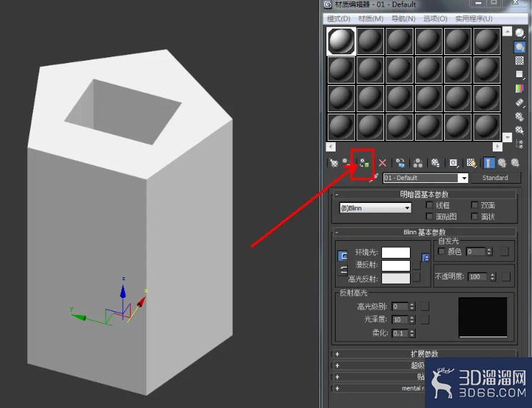Click Sample UV Tiling icon
Image resolution: width=532 pixels, height=408 pixels.
[x=519, y=74]
